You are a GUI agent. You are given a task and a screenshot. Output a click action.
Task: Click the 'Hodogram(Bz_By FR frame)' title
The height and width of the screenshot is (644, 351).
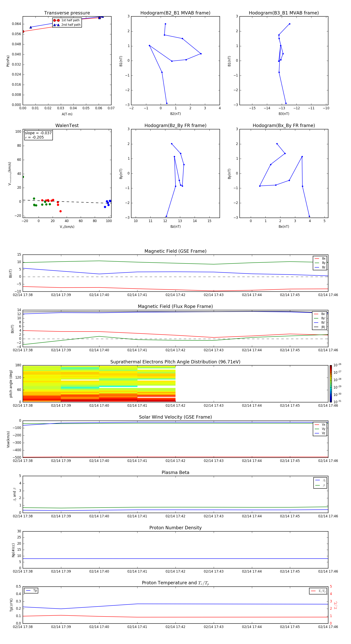pos(175,125)
